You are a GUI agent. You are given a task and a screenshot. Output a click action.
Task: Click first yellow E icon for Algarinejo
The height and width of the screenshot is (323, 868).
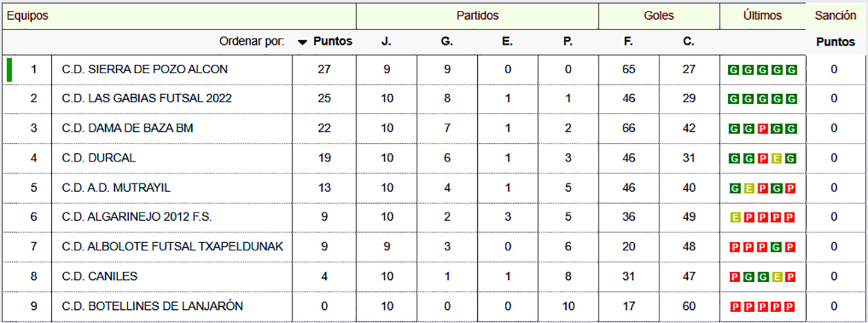coord(734,217)
